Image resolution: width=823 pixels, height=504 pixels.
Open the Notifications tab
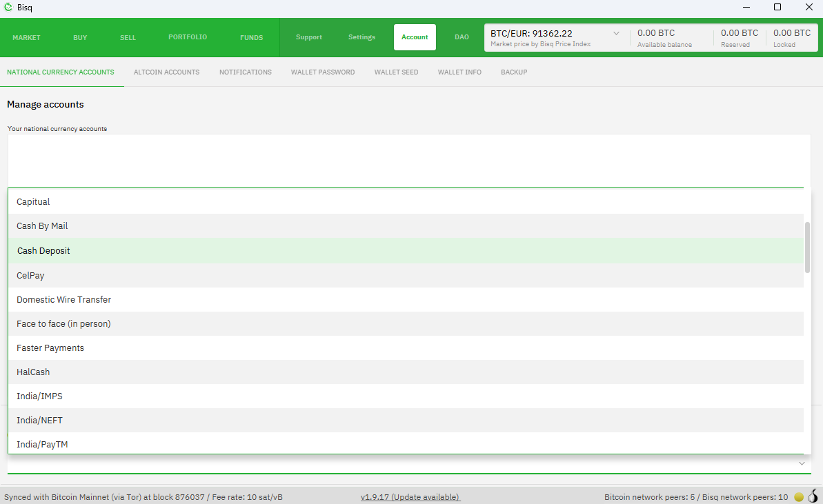click(246, 72)
